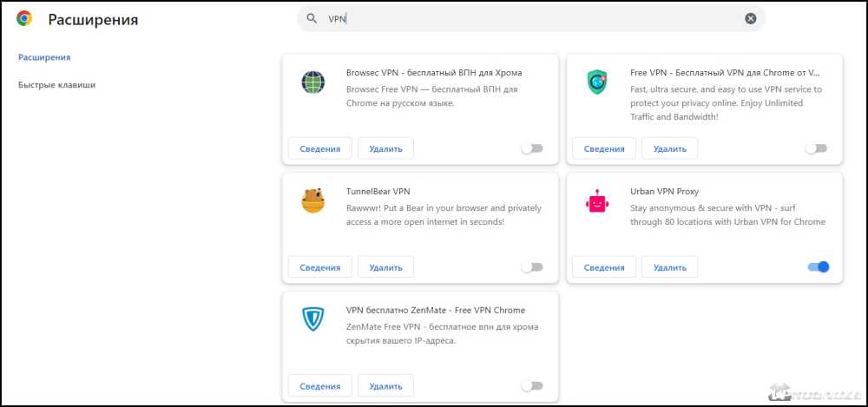Screen dimensions: 868x407
Task: Click Удалить for Browsec VPN
Action: (385, 148)
